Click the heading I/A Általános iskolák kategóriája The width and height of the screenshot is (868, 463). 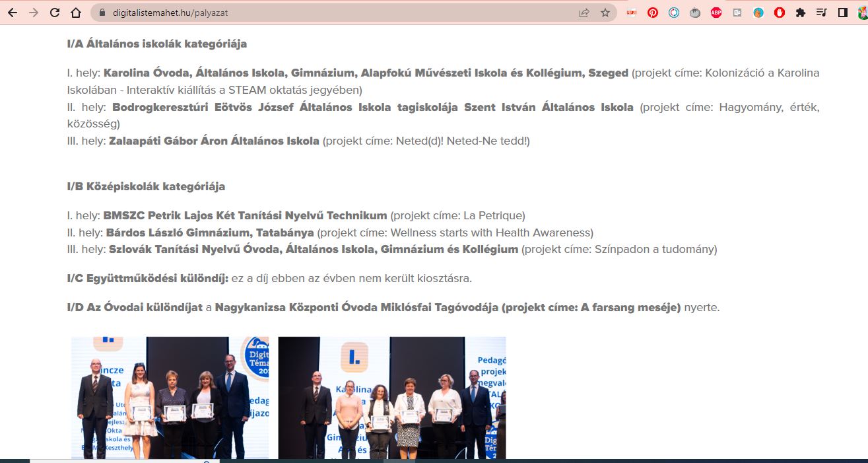(x=157, y=44)
